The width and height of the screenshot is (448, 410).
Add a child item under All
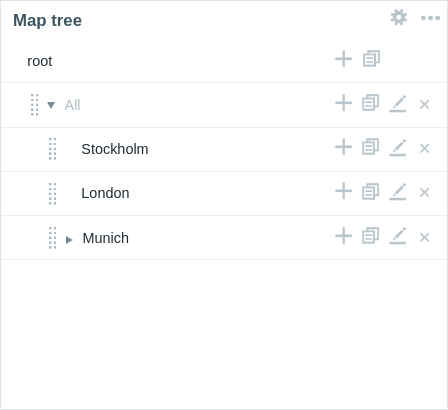(343, 103)
